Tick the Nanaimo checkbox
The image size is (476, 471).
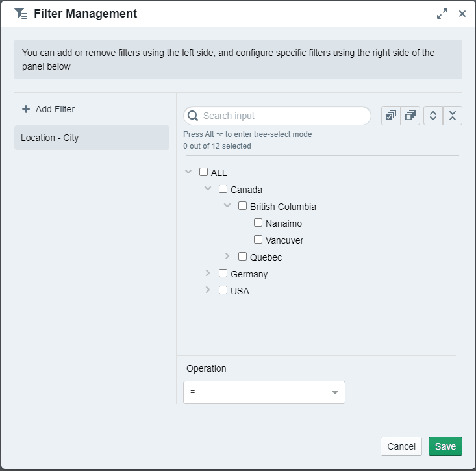(258, 223)
